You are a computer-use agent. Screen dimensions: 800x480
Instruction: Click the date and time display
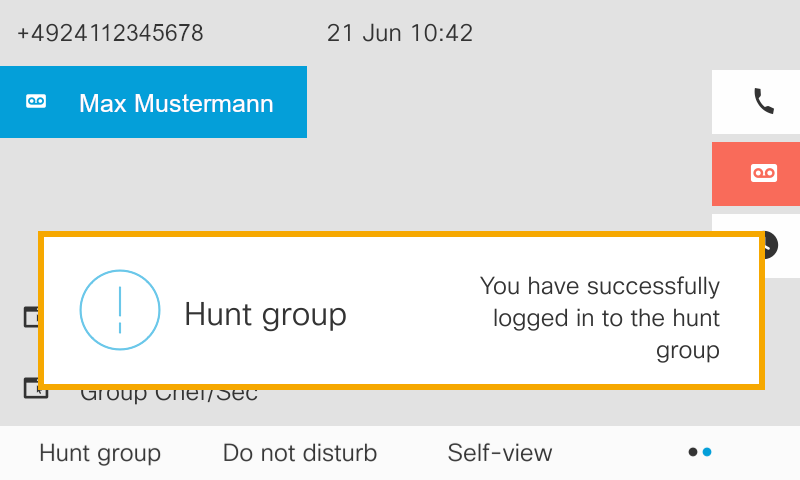pos(400,33)
